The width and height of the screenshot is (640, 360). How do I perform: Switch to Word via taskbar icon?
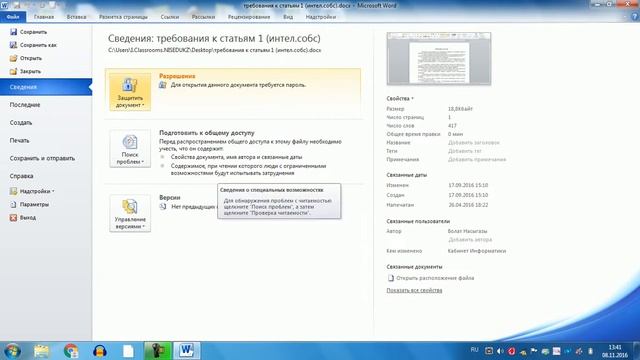pyautogui.click(x=187, y=351)
